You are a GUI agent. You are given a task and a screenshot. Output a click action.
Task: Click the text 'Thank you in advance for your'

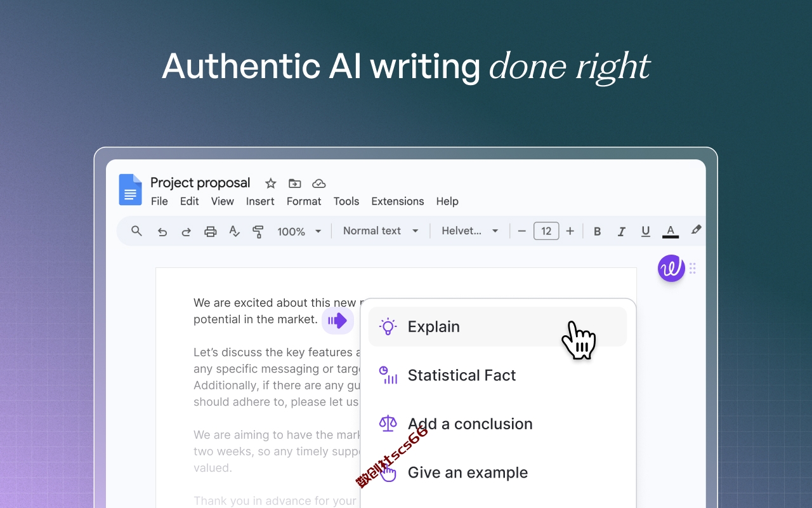(x=275, y=501)
